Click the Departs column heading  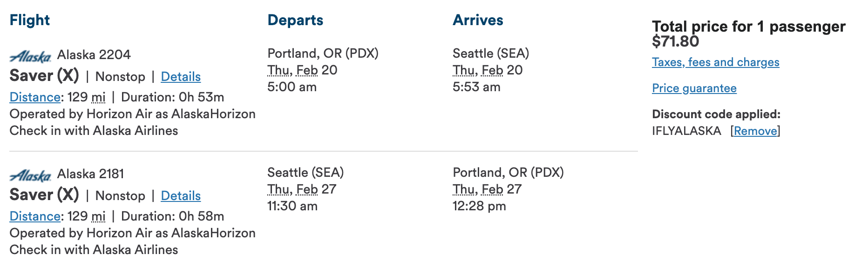[x=295, y=20]
